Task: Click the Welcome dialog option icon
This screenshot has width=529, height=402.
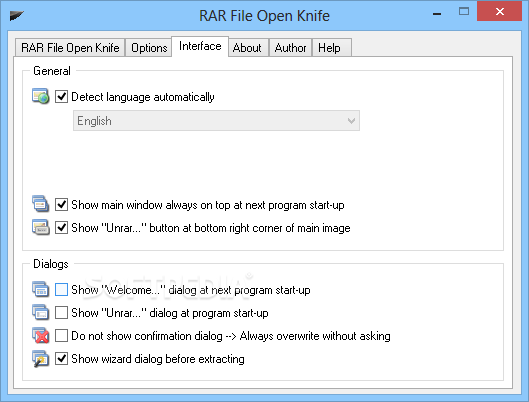Action: tap(40, 289)
